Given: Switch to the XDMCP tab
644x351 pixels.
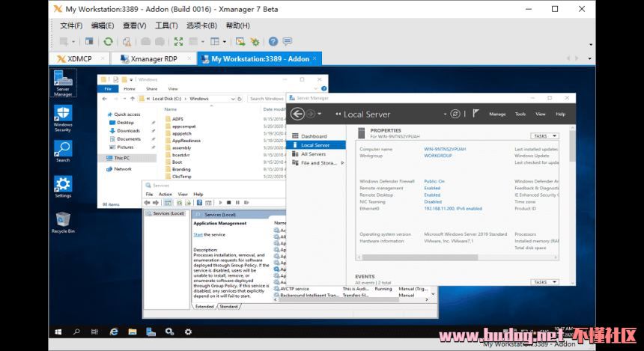Looking at the screenshot, I should (79, 58).
